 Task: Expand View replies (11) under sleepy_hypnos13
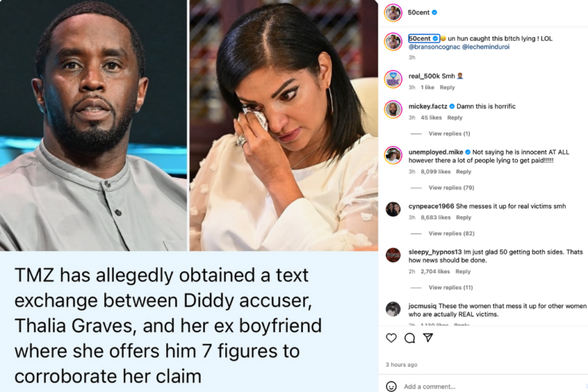point(451,287)
